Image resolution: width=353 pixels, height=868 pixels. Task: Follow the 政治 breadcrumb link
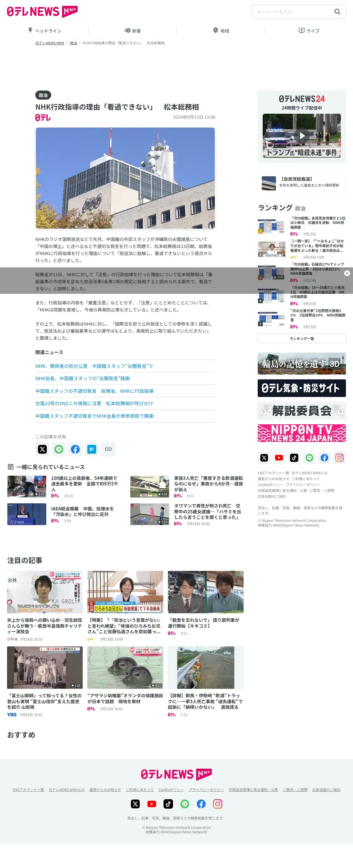point(74,43)
